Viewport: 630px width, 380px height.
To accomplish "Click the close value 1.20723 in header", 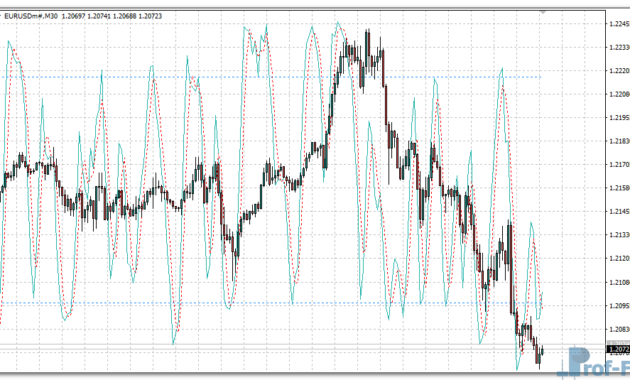I will pyautogui.click(x=150, y=16).
